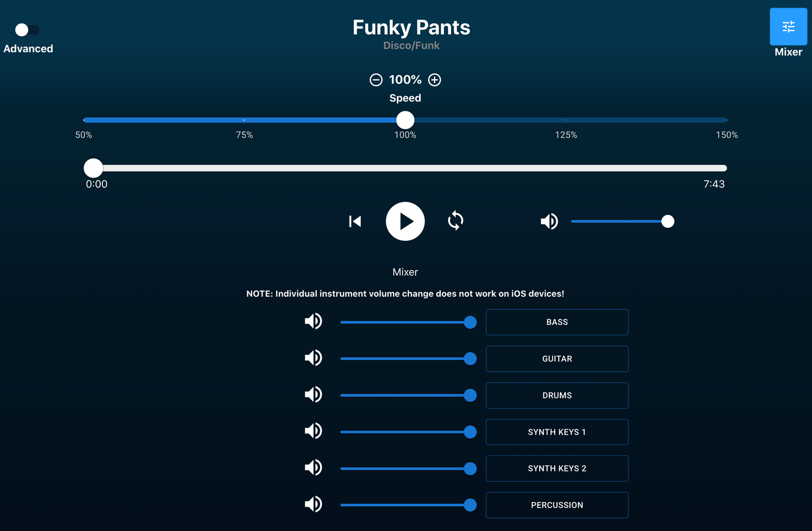812x531 pixels.
Task: Mute the master volume speaker icon
Action: (x=549, y=221)
